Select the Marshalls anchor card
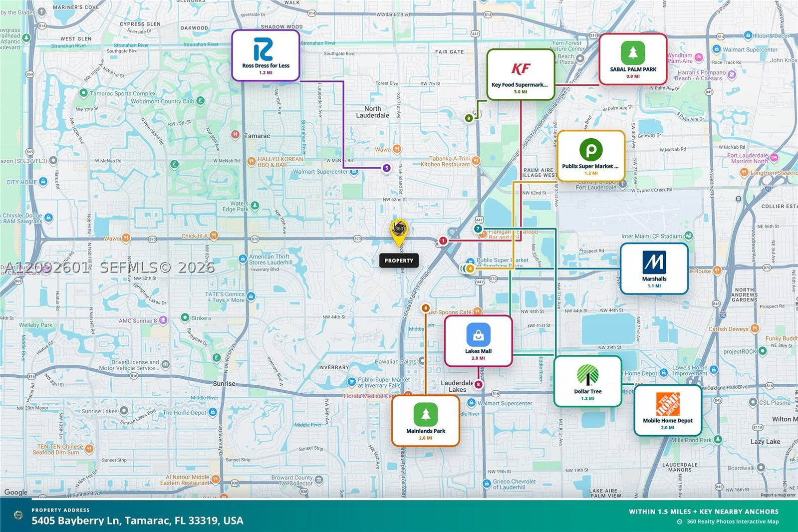The height and width of the screenshot is (532, 798). (x=654, y=269)
